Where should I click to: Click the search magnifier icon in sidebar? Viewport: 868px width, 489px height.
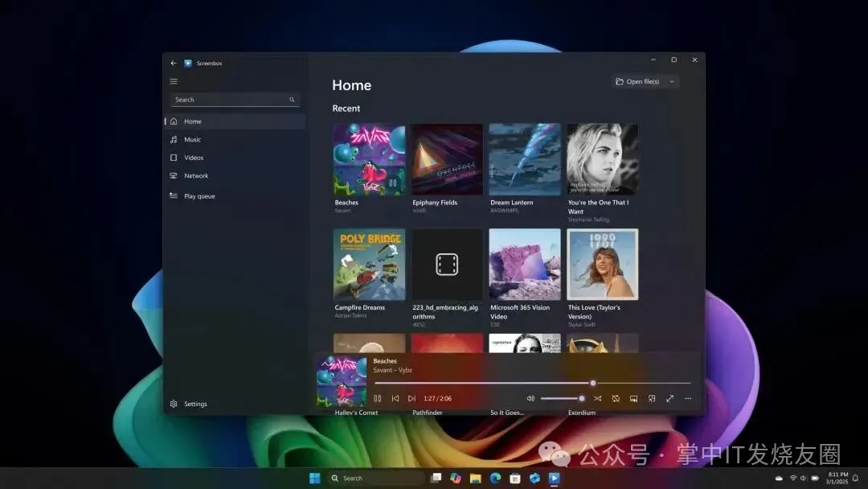(x=292, y=100)
